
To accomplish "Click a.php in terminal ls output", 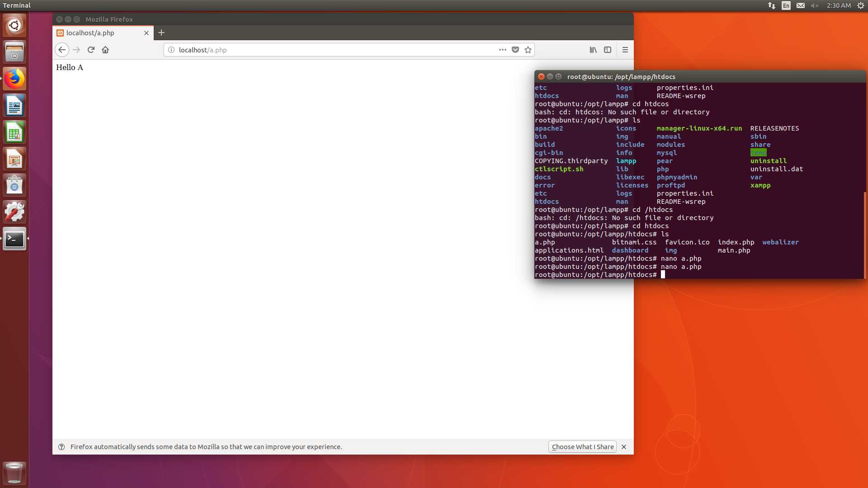I will [x=545, y=242].
